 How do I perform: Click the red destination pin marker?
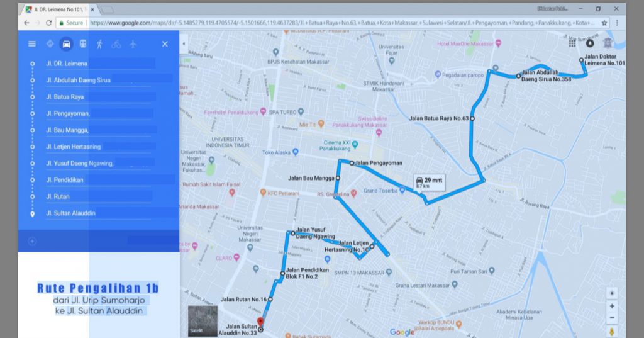tap(260, 322)
